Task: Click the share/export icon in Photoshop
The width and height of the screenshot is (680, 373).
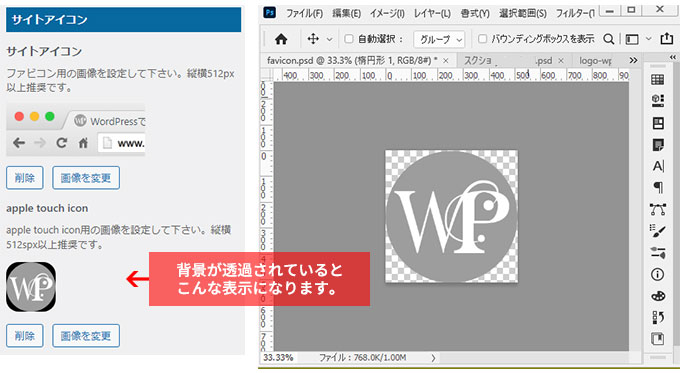Action: pyautogui.click(x=667, y=39)
